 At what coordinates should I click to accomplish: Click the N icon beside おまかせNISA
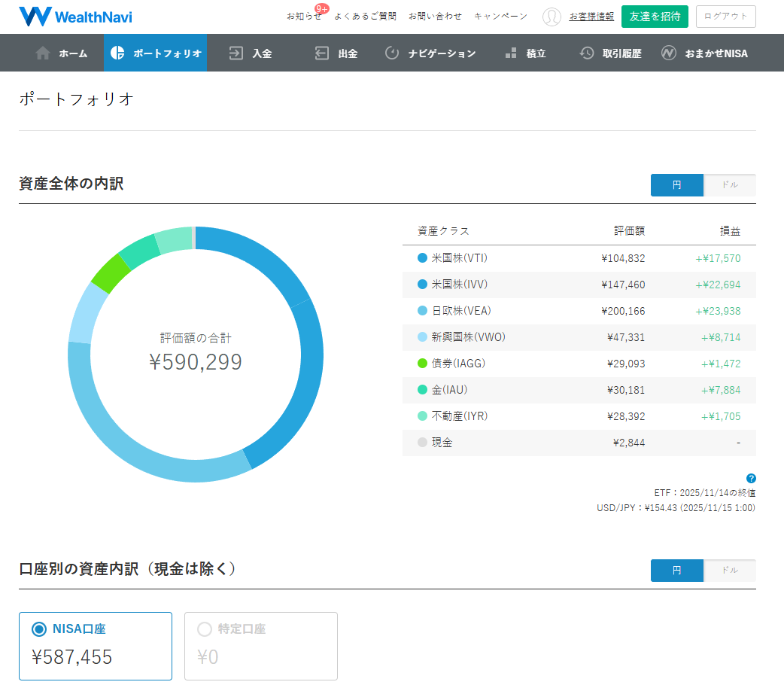669,53
